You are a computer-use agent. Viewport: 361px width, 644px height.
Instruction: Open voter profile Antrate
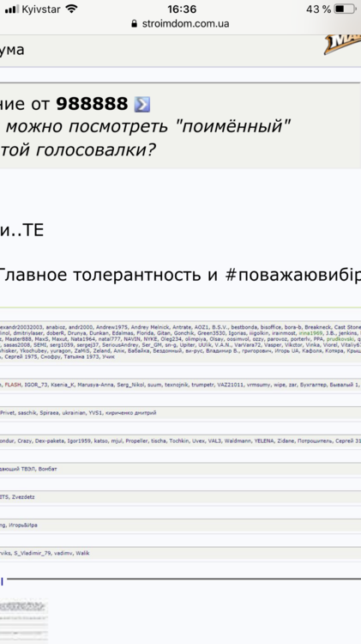(180, 328)
